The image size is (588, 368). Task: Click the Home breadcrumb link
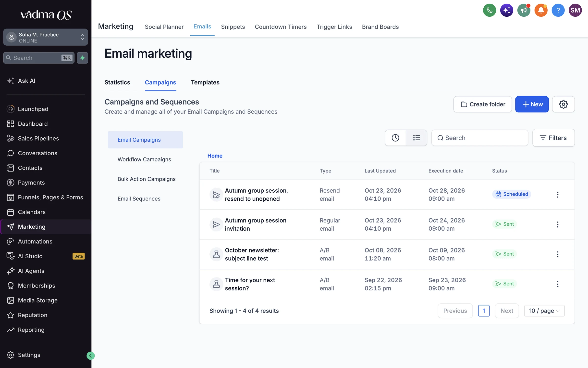click(215, 156)
